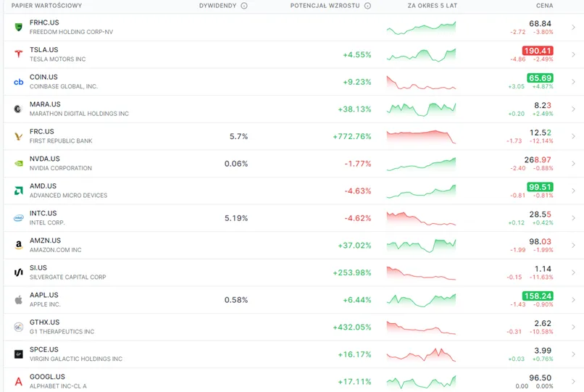The height and width of the screenshot is (392, 584).
Task: Open the GOOGL.US ticker link
Action: point(47,377)
